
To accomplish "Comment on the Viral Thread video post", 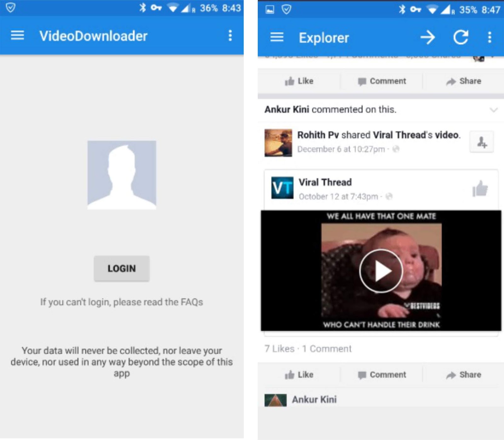I will pyautogui.click(x=382, y=375).
